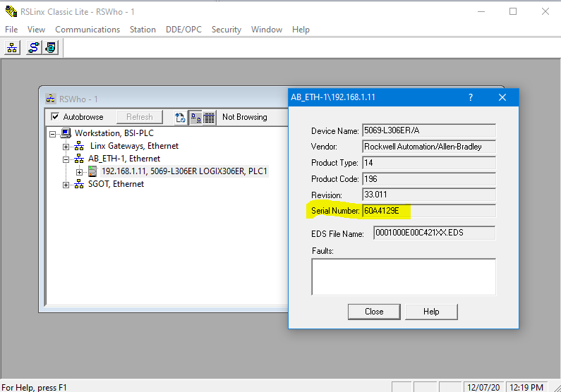The width and height of the screenshot is (561, 392).
Task: Expand the Linx Gateways, Ethernet node
Action: (x=66, y=146)
